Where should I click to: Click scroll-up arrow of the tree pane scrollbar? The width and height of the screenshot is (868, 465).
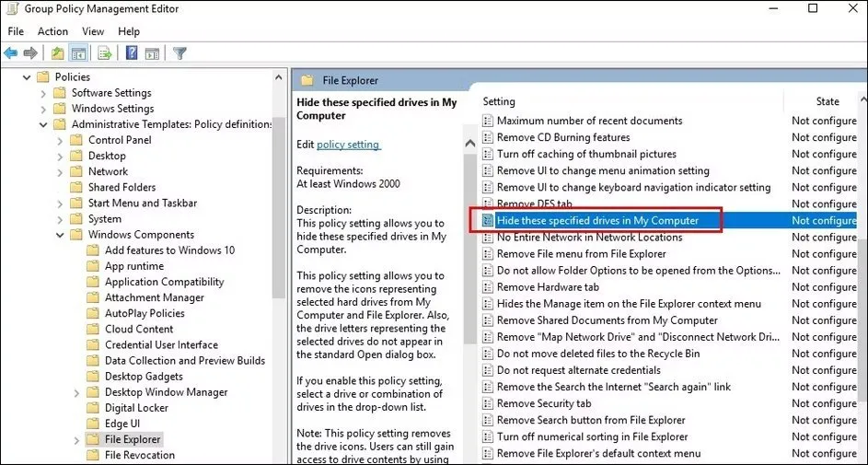tap(280, 77)
